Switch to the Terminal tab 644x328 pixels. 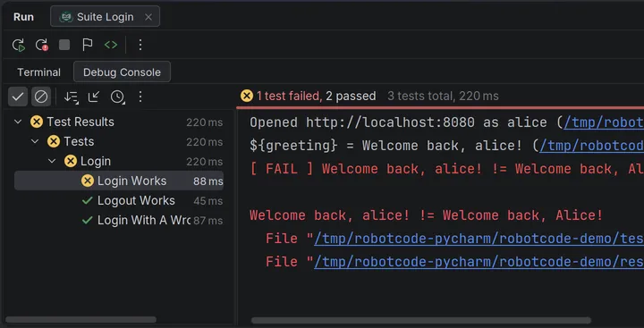click(x=39, y=72)
